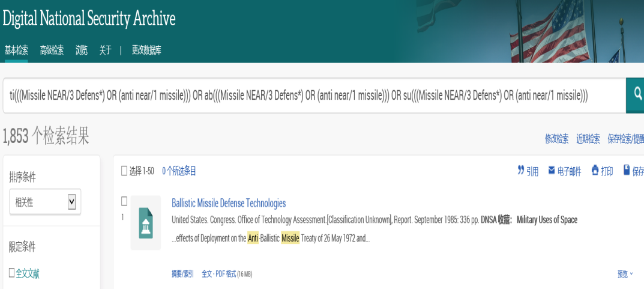
Task: Click the 引用 cite label
Action: pos(533,171)
